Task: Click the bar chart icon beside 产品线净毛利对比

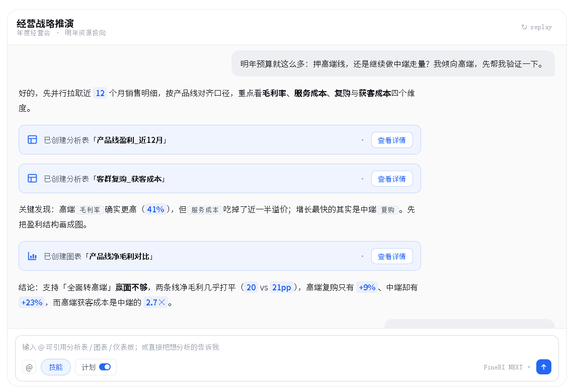Action: pyautogui.click(x=33, y=256)
